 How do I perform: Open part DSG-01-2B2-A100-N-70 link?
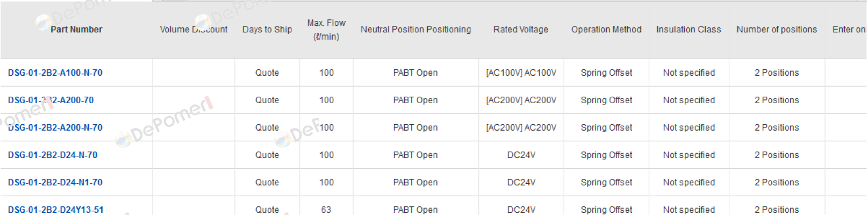[x=55, y=73]
